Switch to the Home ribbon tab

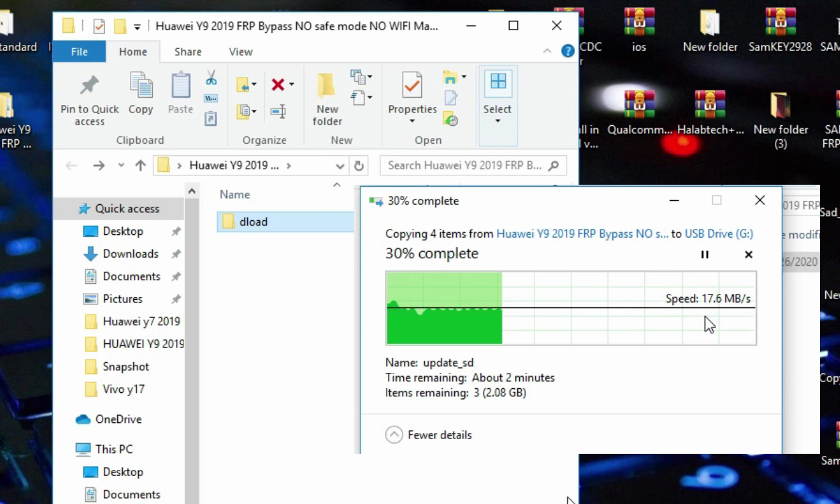[133, 52]
